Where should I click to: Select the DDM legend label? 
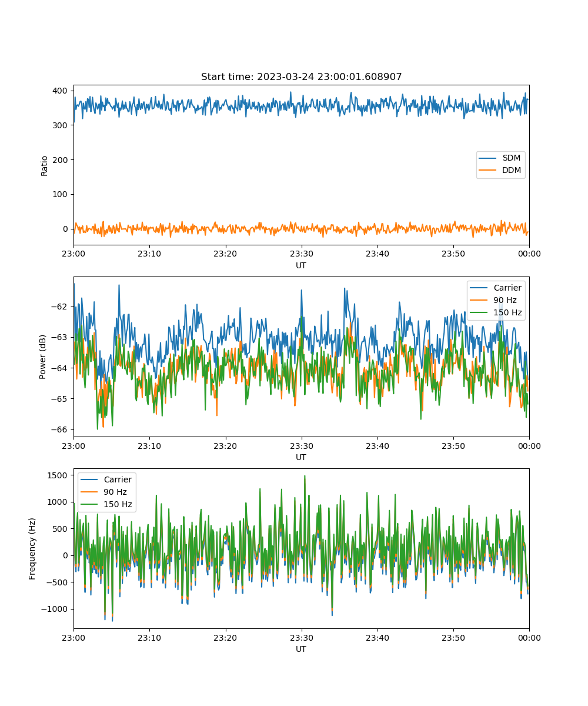512,171
